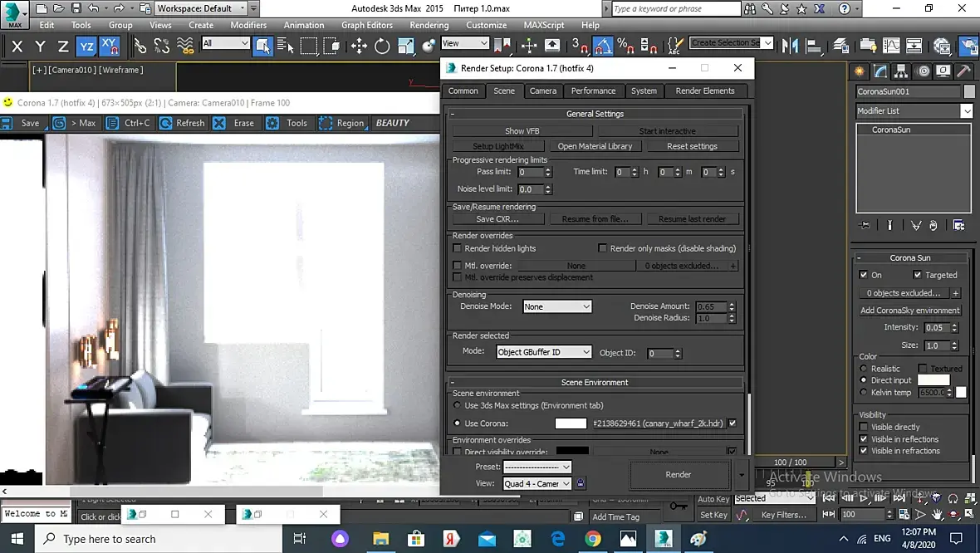980x553 pixels.
Task: Click the Show VFB button
Action: coord(522,130)
